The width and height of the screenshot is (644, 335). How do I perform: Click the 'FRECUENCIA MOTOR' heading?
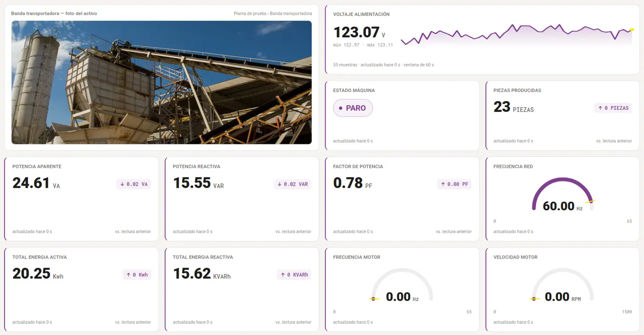(357, 257)
